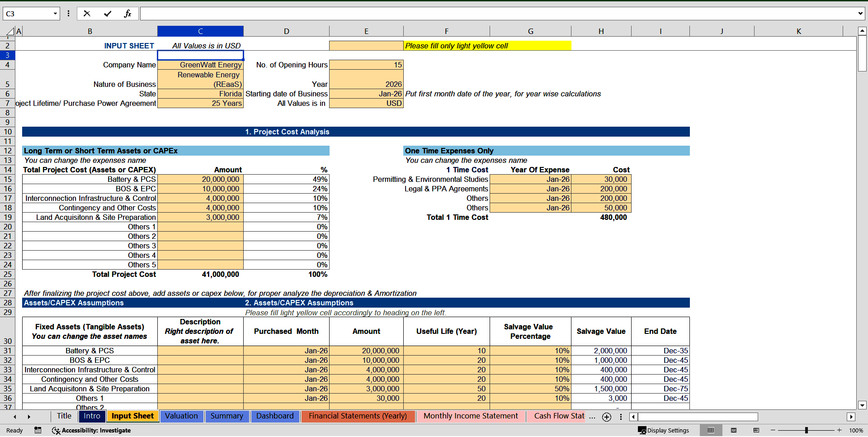Viewport: 868px width, 437px height.
Task: Click the name box options dots
Action: [68, 14]
